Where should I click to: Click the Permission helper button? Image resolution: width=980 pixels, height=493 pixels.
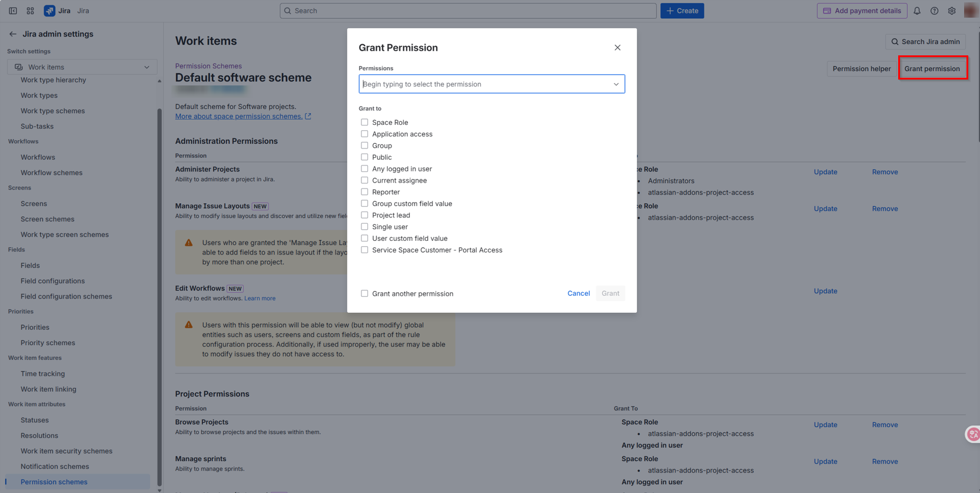(x=862, y=69)
